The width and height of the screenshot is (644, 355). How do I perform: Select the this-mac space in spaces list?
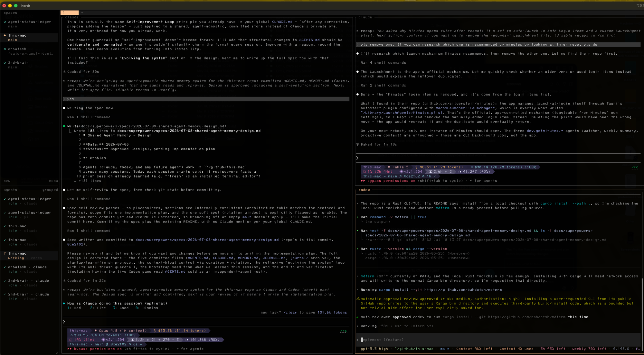30,38
